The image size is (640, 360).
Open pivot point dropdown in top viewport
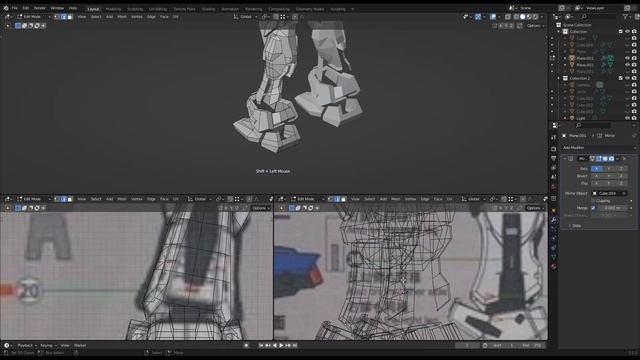[265, 17]
